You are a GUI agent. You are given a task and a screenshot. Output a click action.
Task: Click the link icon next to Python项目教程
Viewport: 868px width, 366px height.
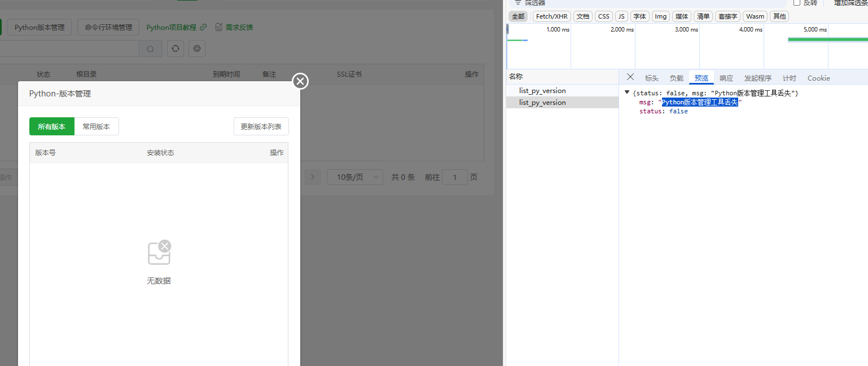[203, 27]
